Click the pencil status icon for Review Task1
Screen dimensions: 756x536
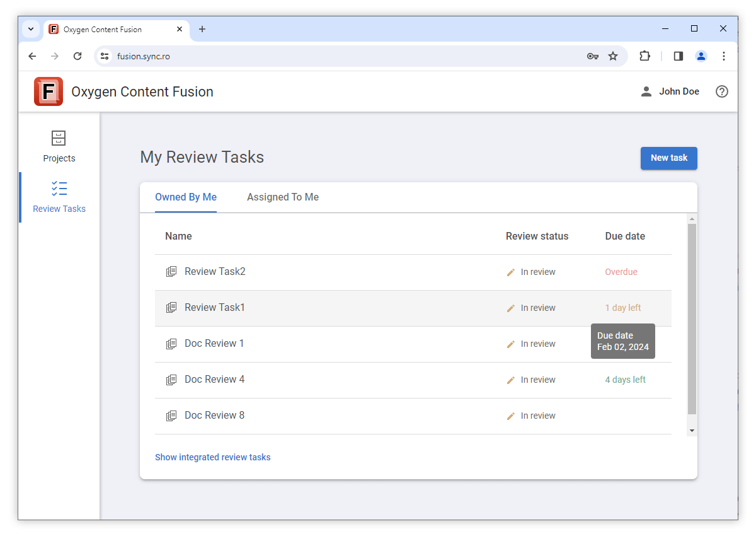[511, 308]
